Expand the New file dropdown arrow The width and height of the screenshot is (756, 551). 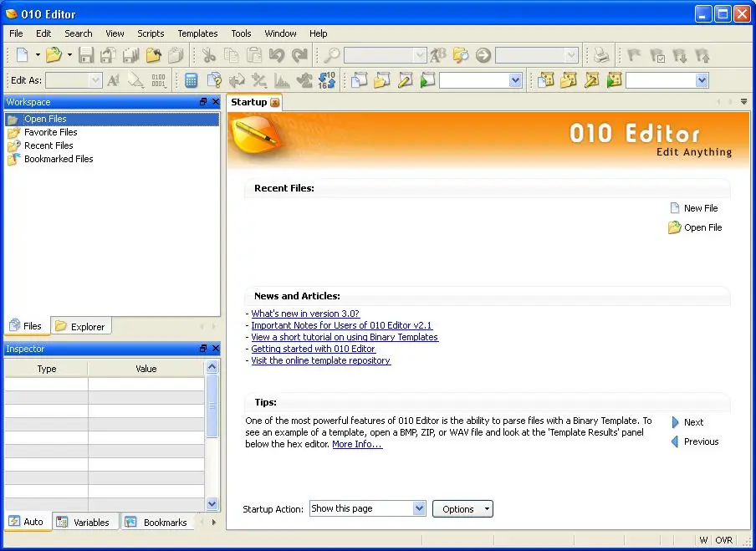coord(38,55)
